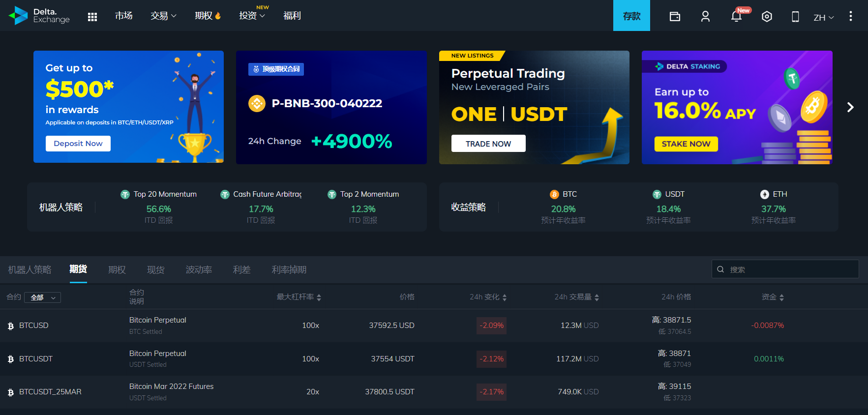Click the BTC yield strategy icon

click(554, 195)
